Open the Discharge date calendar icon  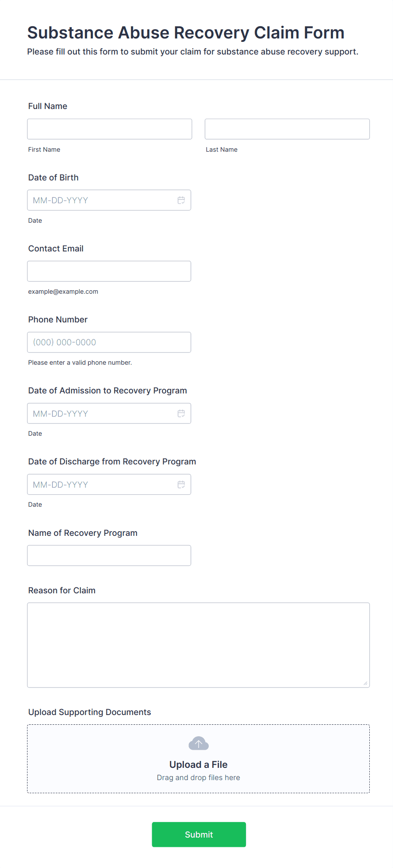pos(181,484)
